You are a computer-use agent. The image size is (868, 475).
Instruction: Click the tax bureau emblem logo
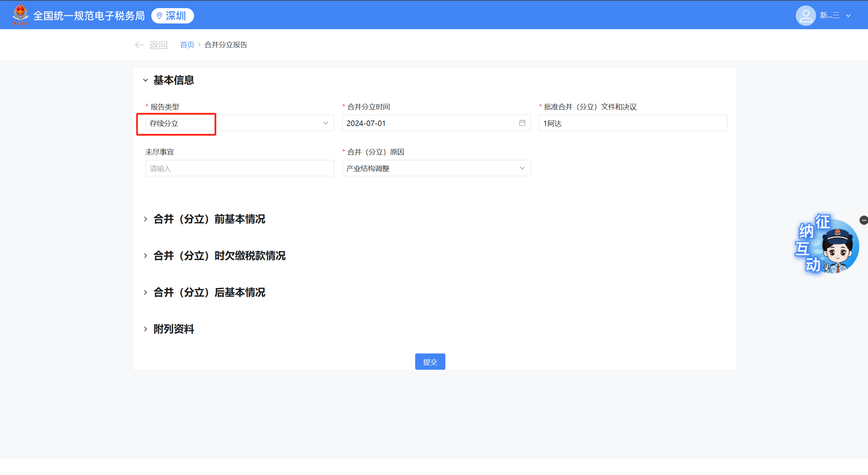[20, 15]
